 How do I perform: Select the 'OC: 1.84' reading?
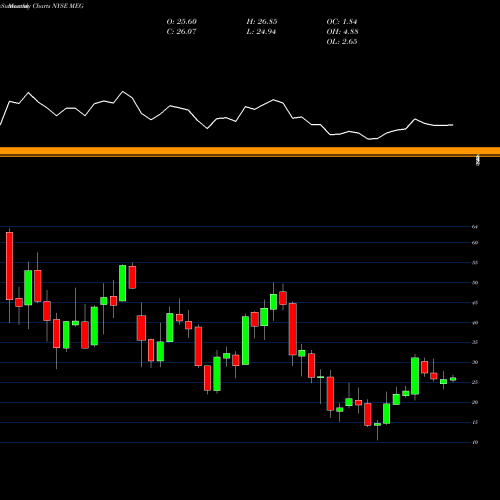342,22
